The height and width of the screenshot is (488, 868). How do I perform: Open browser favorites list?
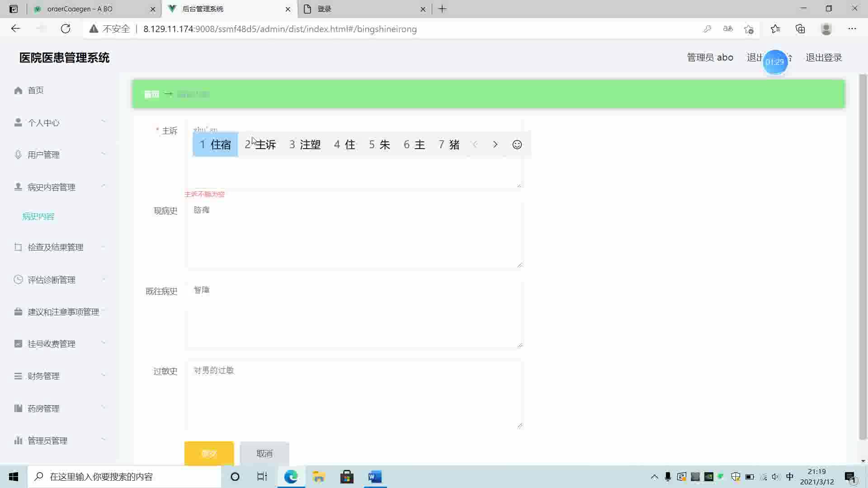[x=775, y=29]
